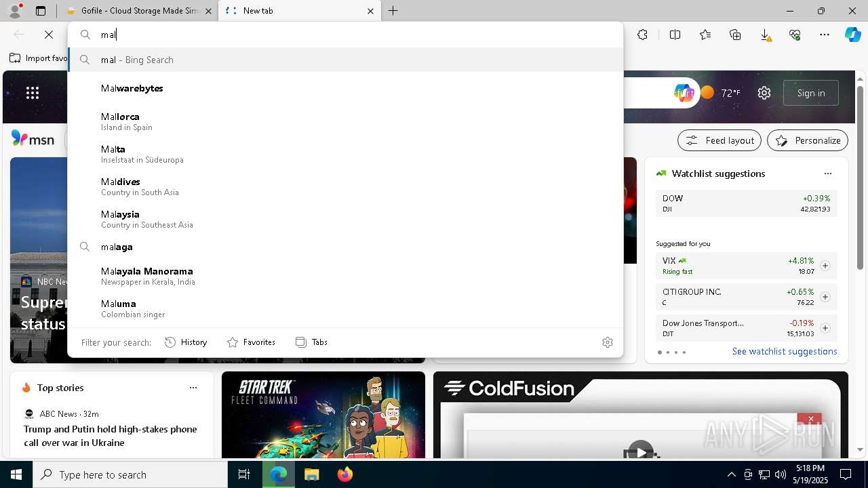Image resolution: width=868 pixels, height=488 pixels.
Task: Click the Sign in button
Action: pos(811,93)
